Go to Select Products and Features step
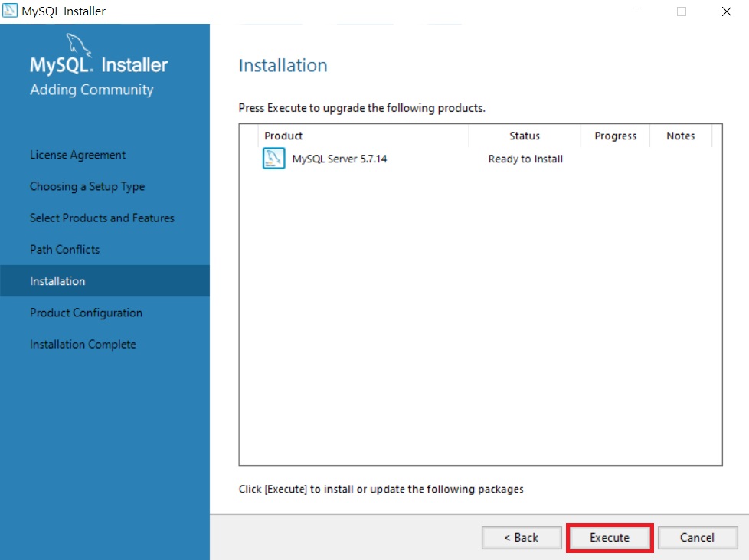The image size is (749, 560). (x=102, y=218)
